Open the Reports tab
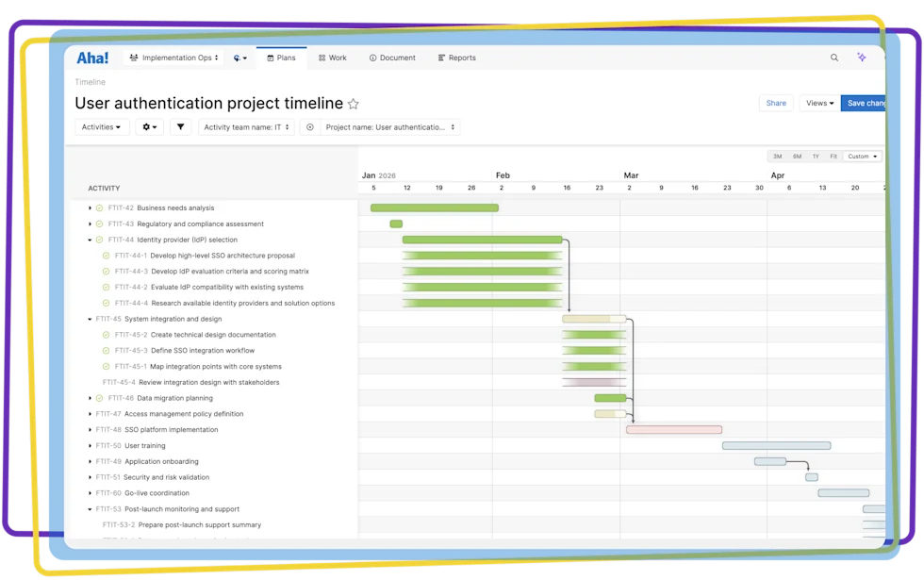Screen dimensions: 924x580 click(456, 57)
